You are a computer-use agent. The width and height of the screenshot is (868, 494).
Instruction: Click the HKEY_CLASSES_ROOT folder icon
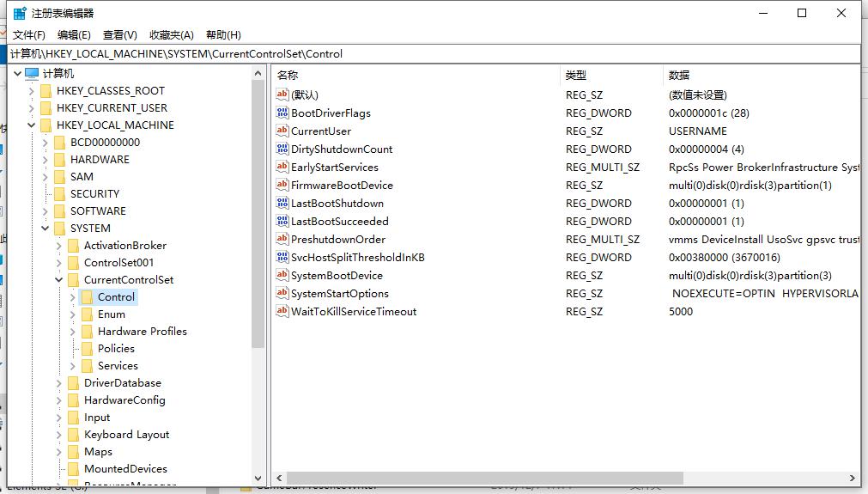[x=46, y=91]
